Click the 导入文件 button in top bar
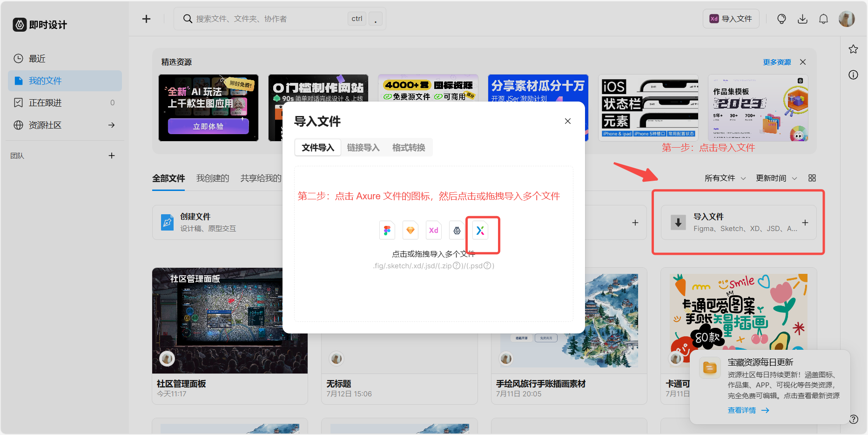 pyautogui.click(x=731, y=19)
